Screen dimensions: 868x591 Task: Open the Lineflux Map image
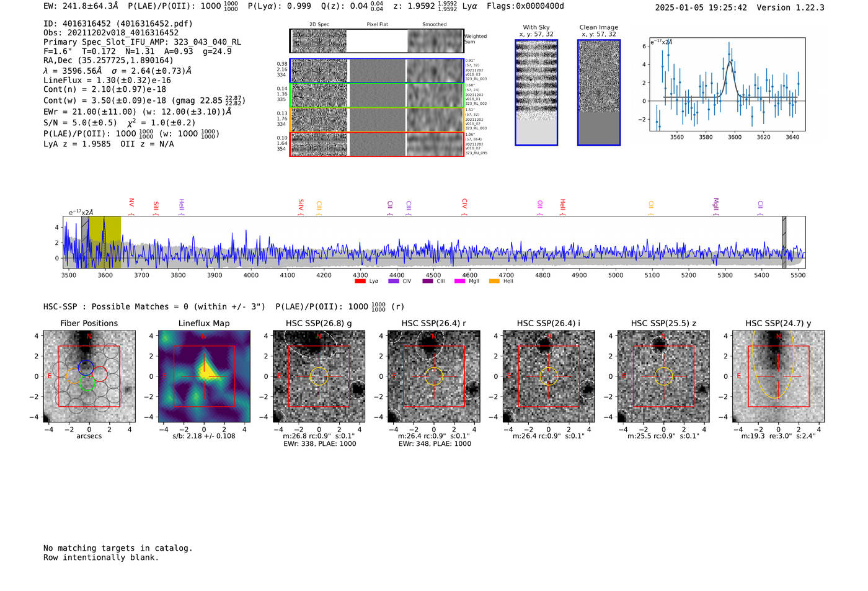point(204,376)
